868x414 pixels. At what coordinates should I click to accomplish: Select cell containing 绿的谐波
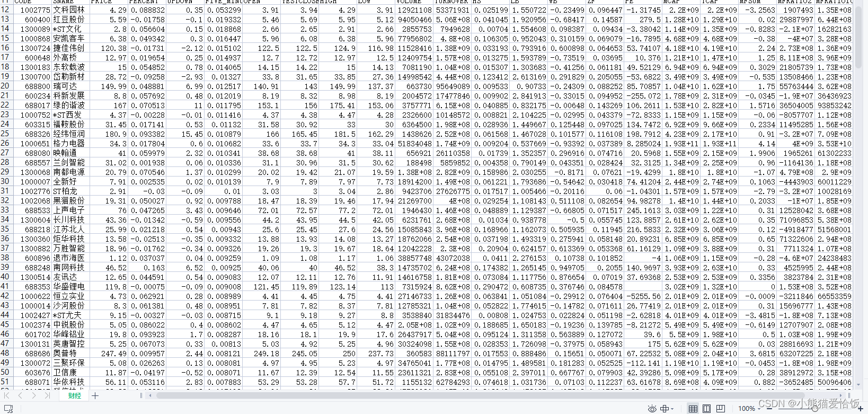pyautogui.click(x=70, y=105)
